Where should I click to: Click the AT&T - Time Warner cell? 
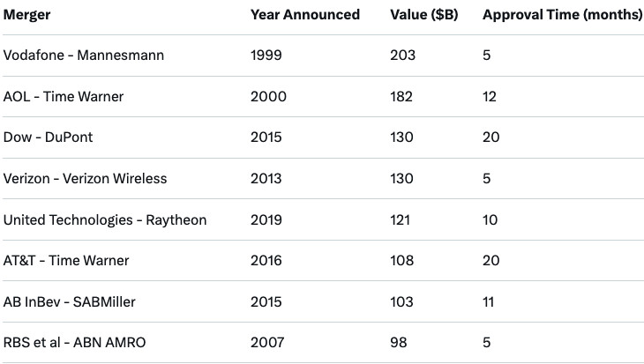66,261
